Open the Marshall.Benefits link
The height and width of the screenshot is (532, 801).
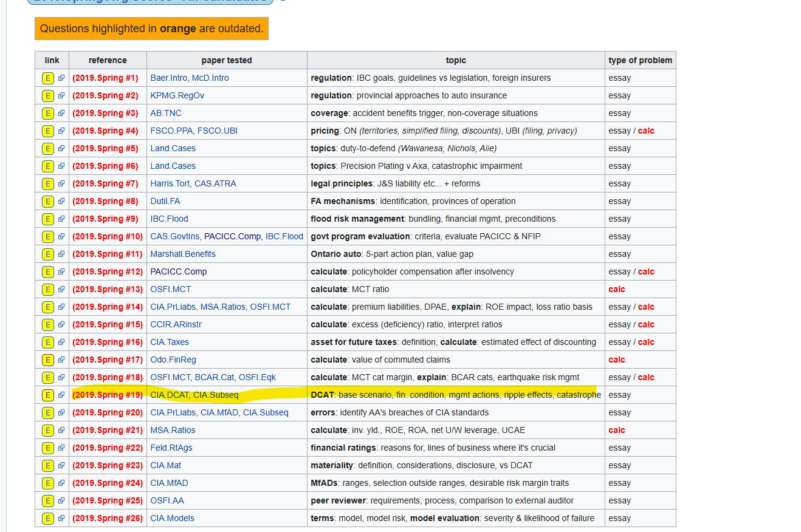point(183,254)
